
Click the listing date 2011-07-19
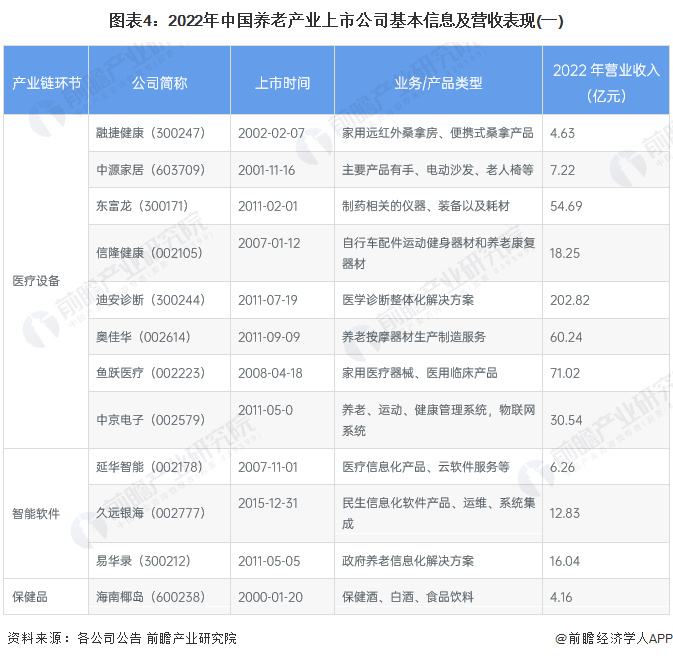click(268, 301)
